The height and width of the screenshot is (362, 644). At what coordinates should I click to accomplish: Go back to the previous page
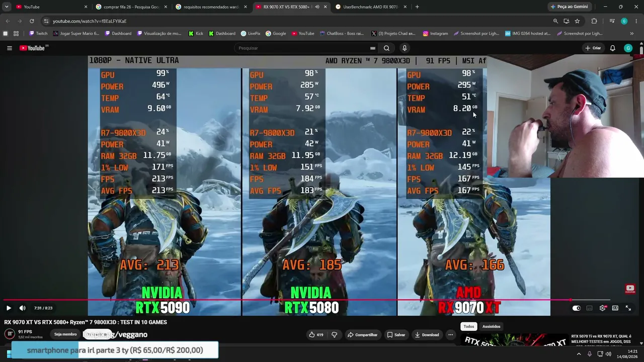tap(8, 21)
